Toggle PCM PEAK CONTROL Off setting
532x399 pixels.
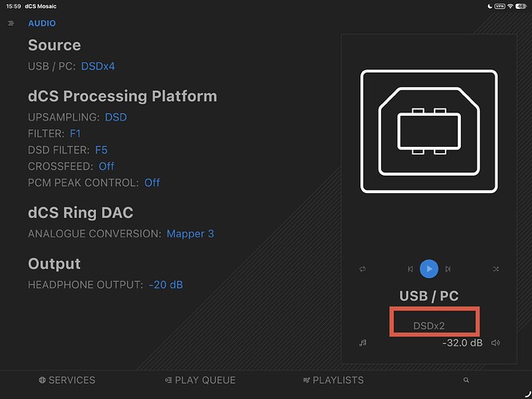[x=152, y=183]
